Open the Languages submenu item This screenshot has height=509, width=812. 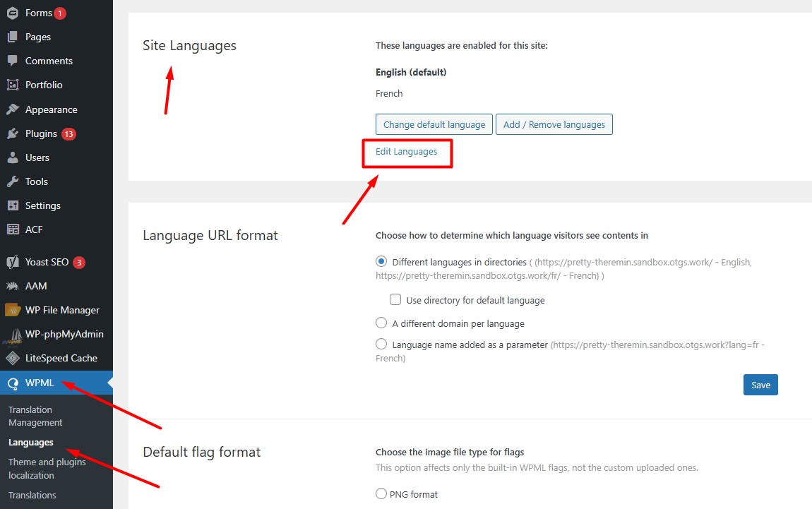tap(31, 442)
